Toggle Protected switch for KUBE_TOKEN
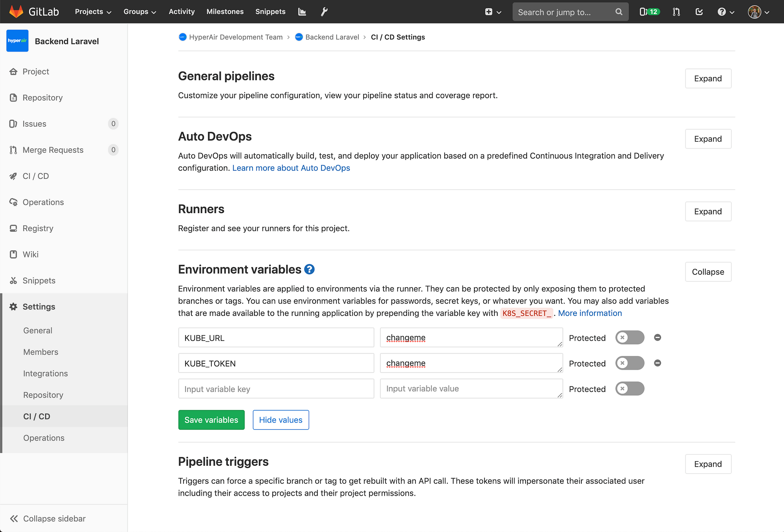 (x=630, y=363)
